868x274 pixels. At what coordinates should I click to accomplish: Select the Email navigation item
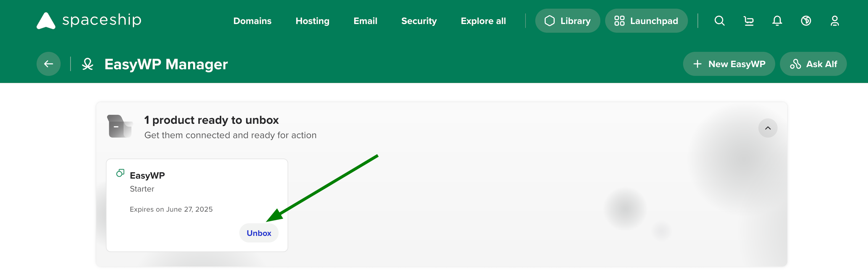[x=365, y=20]
